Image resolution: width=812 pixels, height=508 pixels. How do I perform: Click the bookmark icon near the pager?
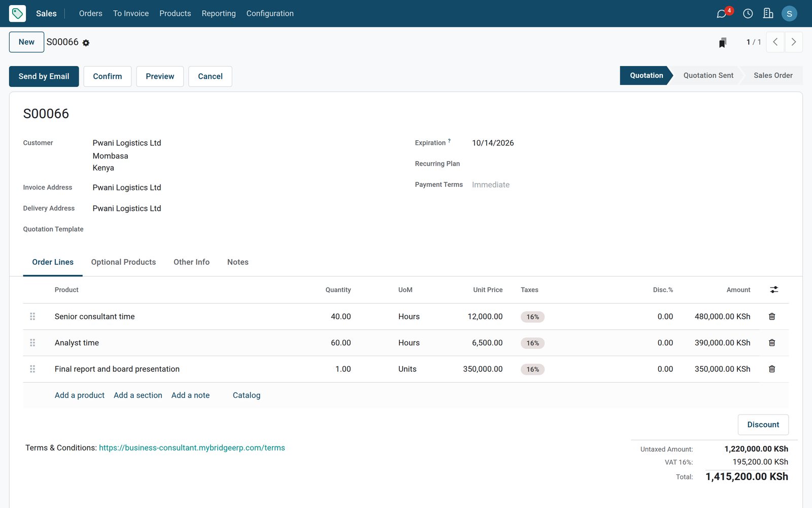point(723,43)
